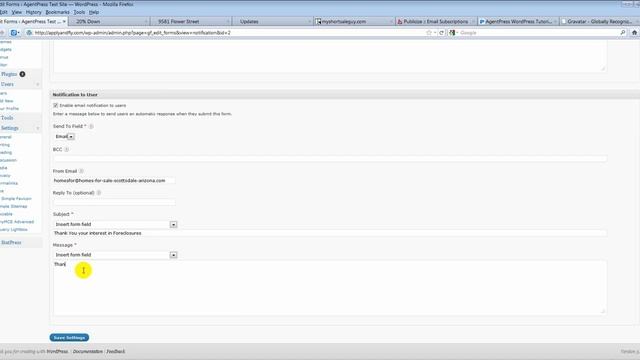Click the blue toolbar icon left of the address bar
Screen dimensions: 640x360
pos(15,33)
